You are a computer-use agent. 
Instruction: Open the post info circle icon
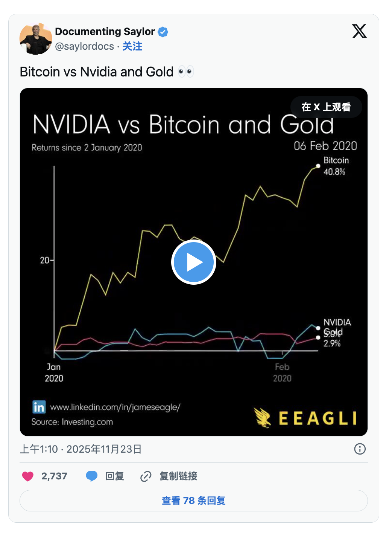pos(360,449)
